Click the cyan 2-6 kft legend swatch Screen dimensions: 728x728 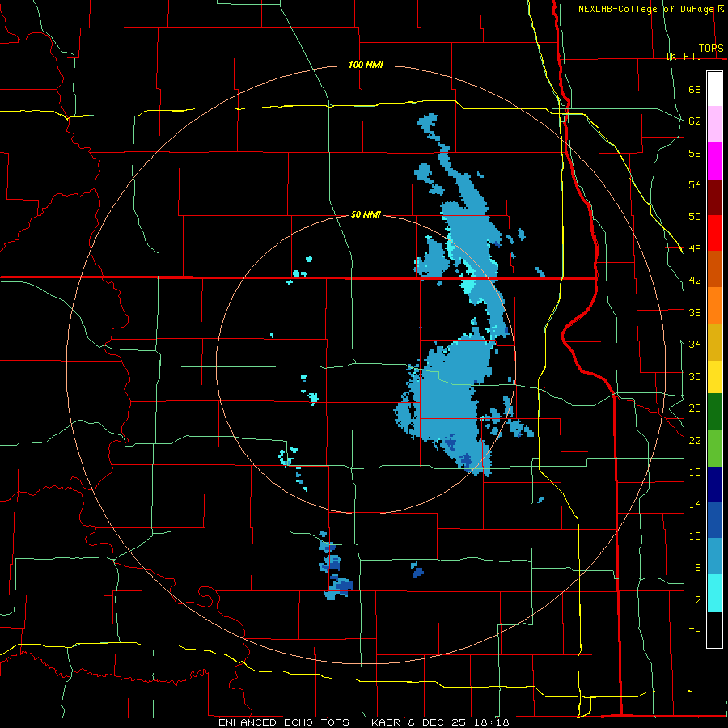tap(714, 593)
